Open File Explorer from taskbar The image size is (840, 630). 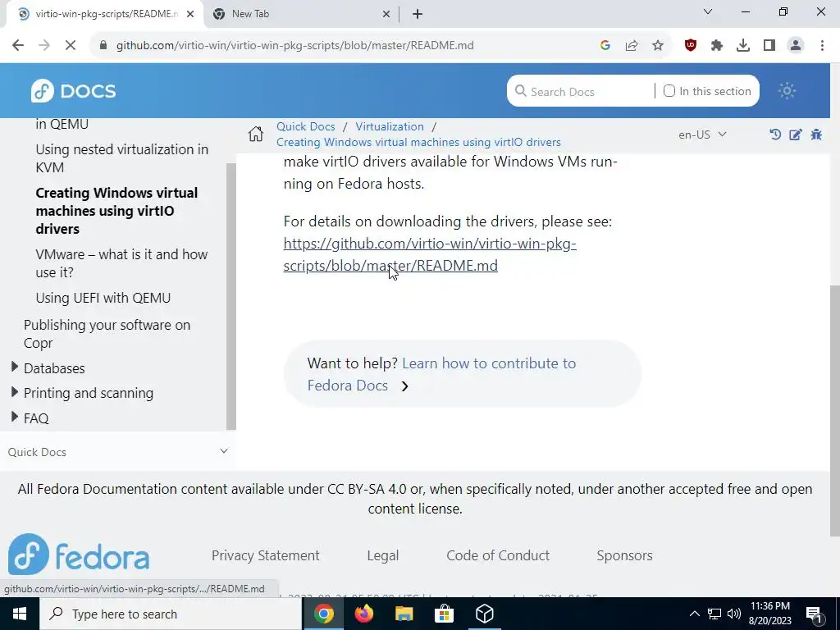click(x=404, y=614)
